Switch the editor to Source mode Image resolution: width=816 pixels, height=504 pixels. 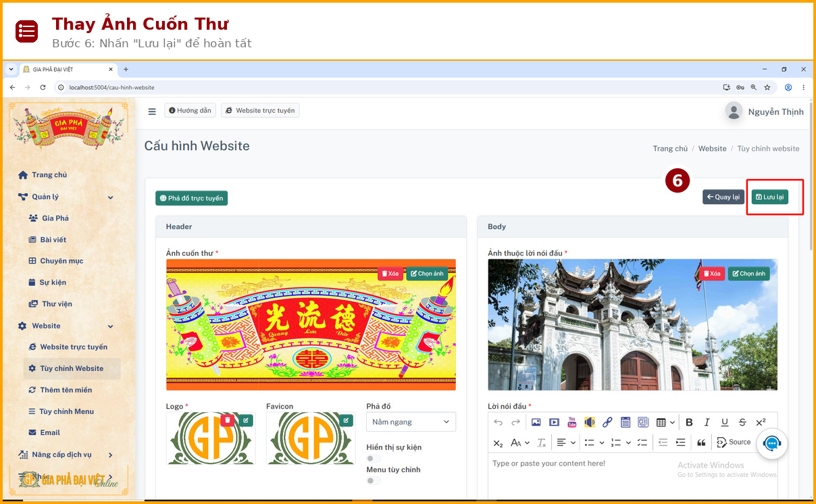(x=734, y=443)
